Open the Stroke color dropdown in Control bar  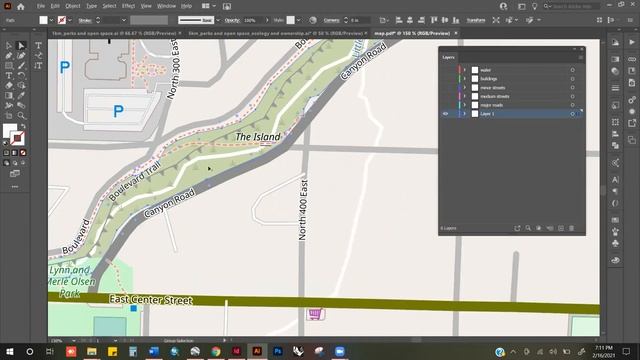click(70, 20)
